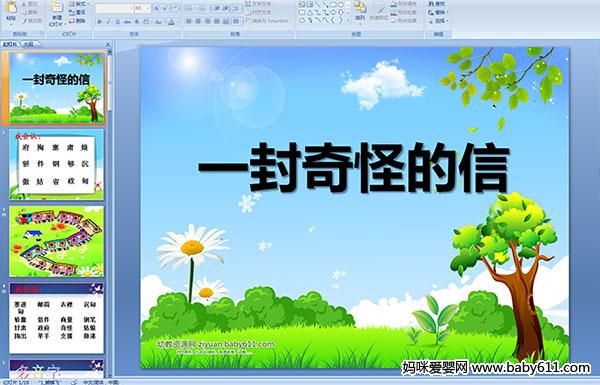The image size is (600, 385).
Task: Click the text direction icon
Action: click(248, 4)
